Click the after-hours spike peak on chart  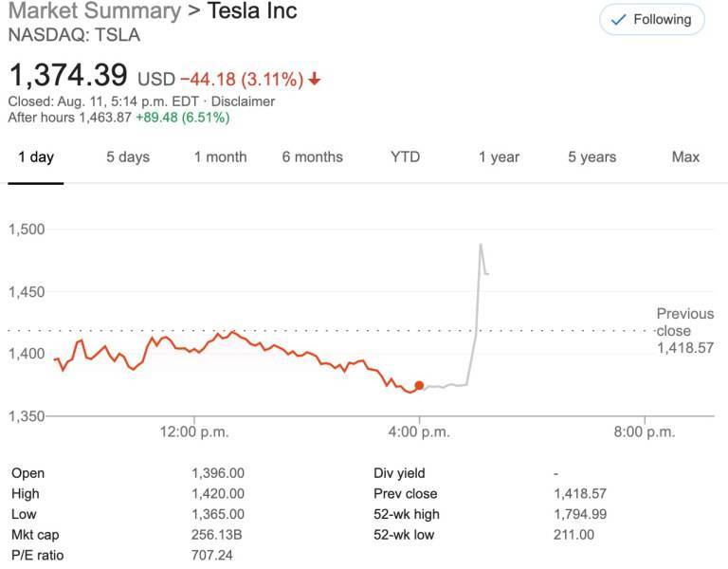coord(481,245)
